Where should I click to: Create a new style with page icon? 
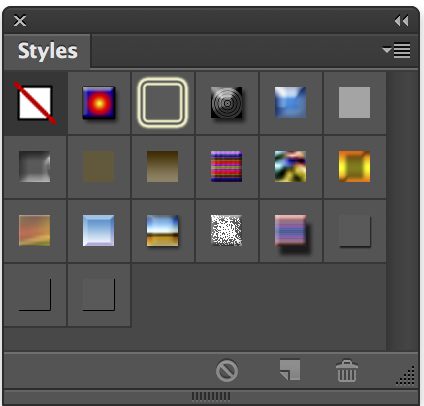(290, 369)
